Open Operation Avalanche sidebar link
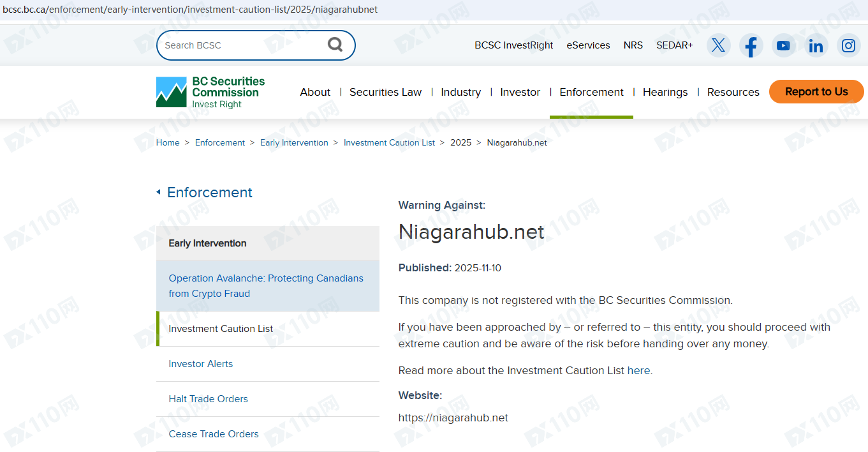The image size is (868, 452). click(268, 286)
